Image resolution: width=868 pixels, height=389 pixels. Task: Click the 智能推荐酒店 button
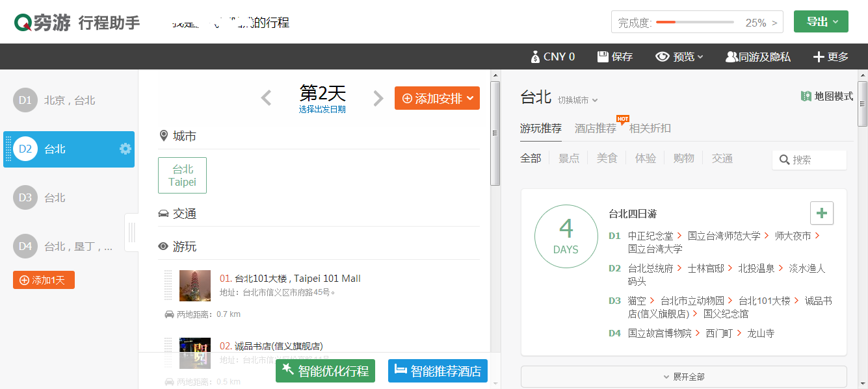438,371
